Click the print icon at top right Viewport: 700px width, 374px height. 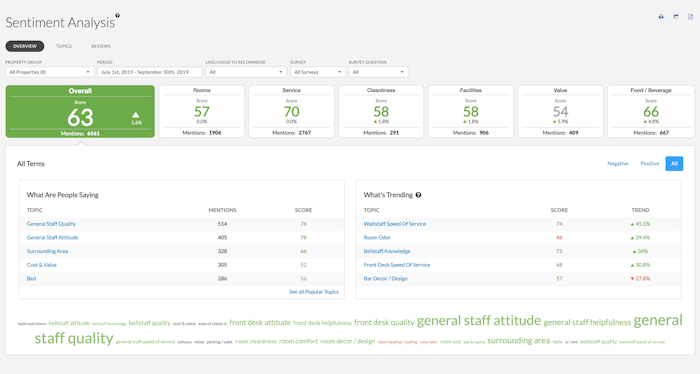[x=661, y=17]
